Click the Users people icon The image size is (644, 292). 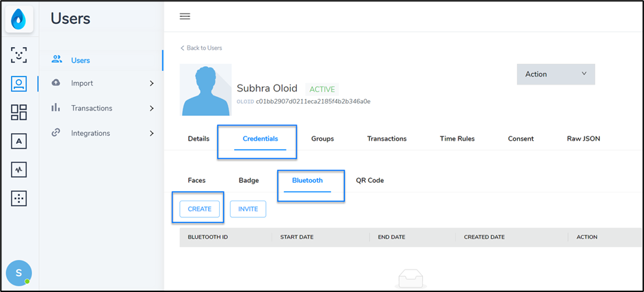[57, 59]
